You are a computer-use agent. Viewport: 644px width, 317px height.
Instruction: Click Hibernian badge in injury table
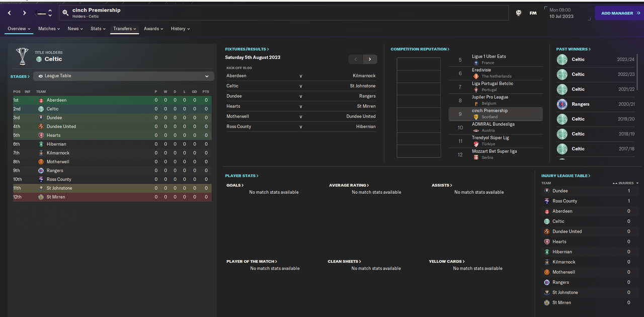[x=547, y=252]
